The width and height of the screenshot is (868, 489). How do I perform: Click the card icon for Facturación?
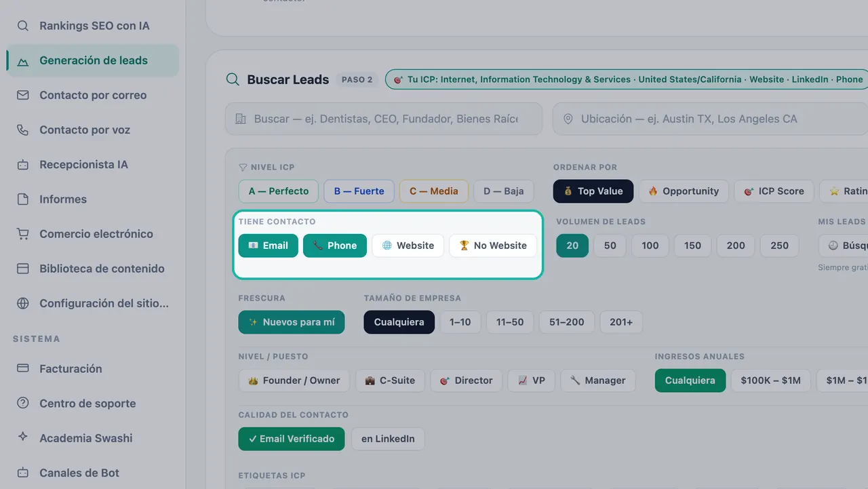point(23,368)
